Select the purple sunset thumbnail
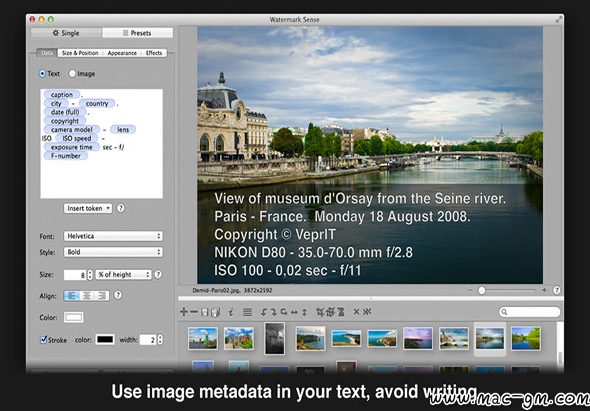 point(418,338)
